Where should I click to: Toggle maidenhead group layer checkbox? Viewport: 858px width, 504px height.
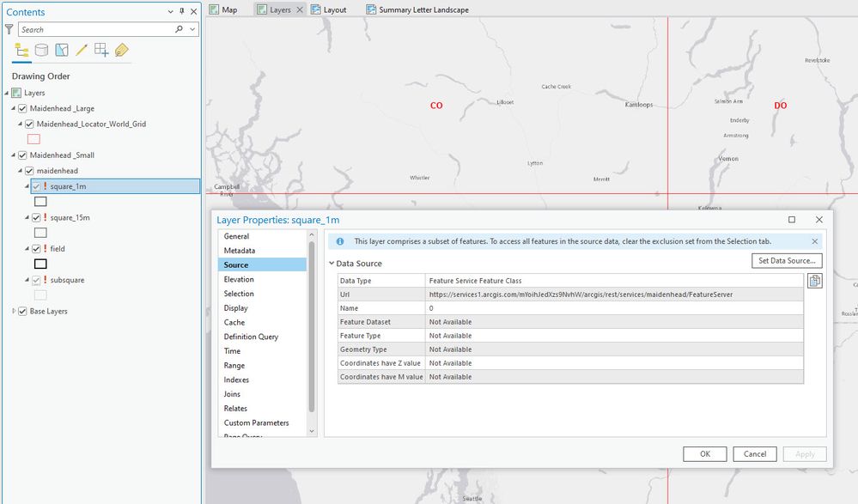[x=29, y=171]
